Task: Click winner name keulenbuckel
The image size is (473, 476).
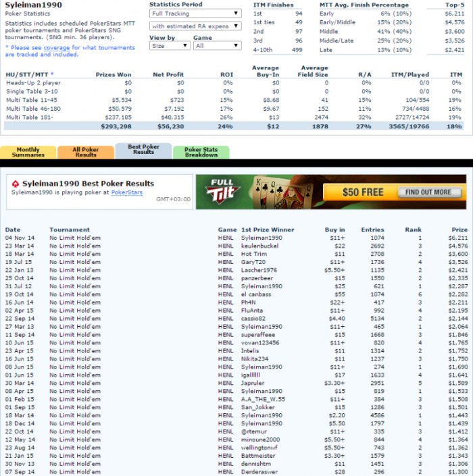Action: (x=259, y=246)
